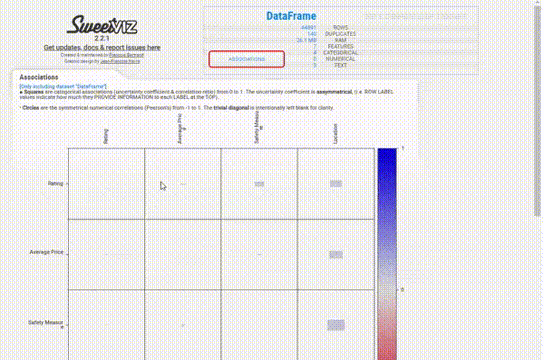Click the Average Price vs Location association square

tap(336, 255)
